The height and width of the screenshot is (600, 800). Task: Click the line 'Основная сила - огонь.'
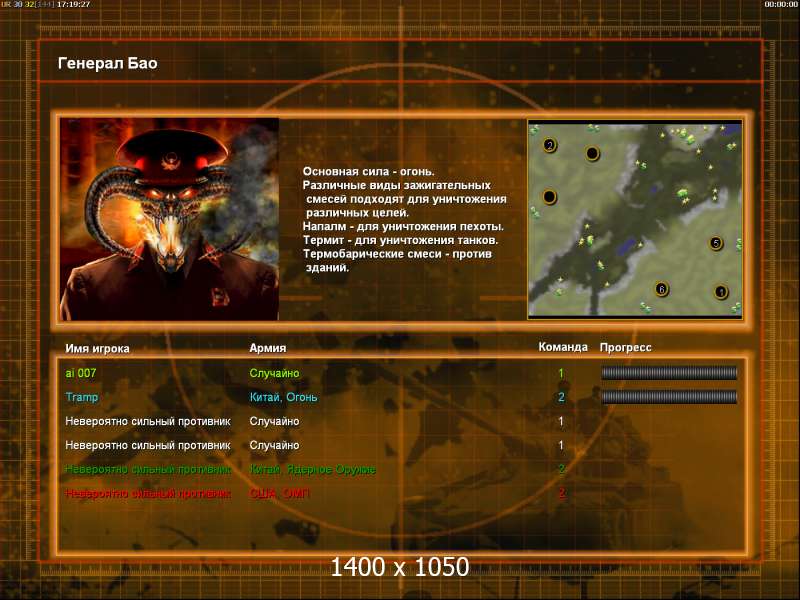click(x=368, y=171)
